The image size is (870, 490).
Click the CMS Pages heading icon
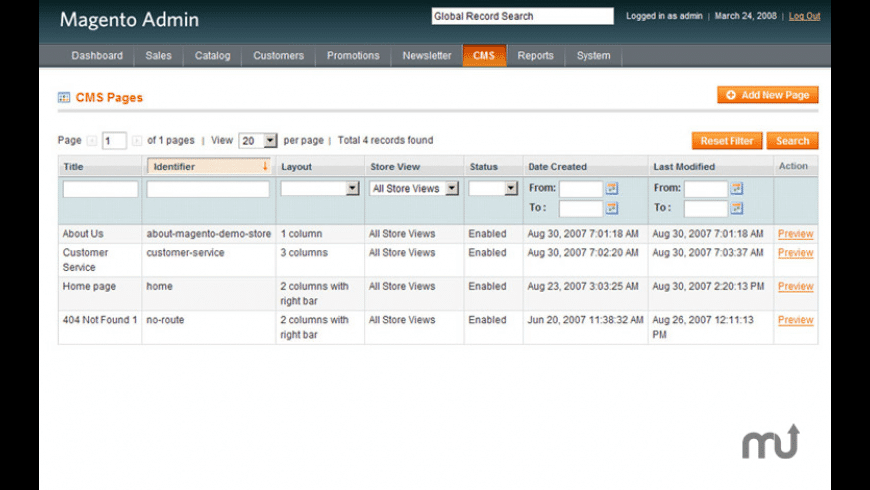64,98
